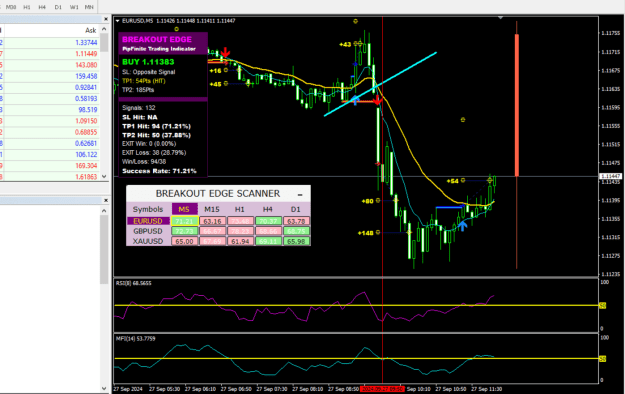
Task: Select the H1 timeframe toolbar button
Action: point(27,7)
